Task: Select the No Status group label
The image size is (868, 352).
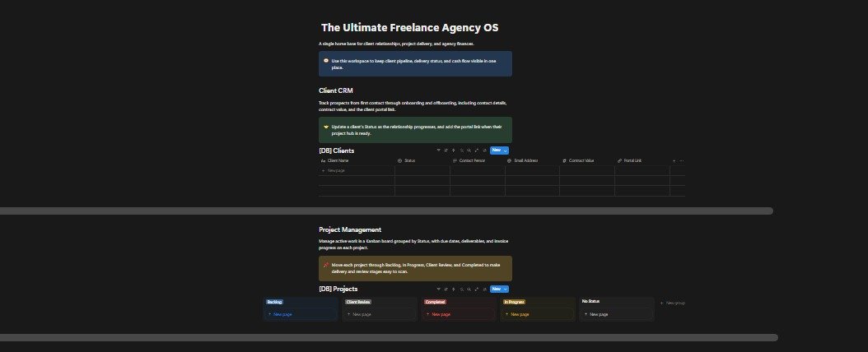Action: pyautogui.click(x=590, y=301)
